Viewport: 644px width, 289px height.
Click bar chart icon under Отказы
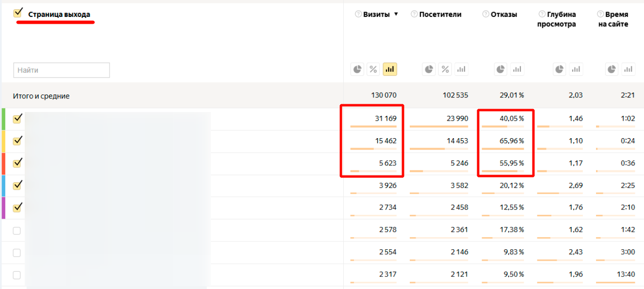click(517, 69)
